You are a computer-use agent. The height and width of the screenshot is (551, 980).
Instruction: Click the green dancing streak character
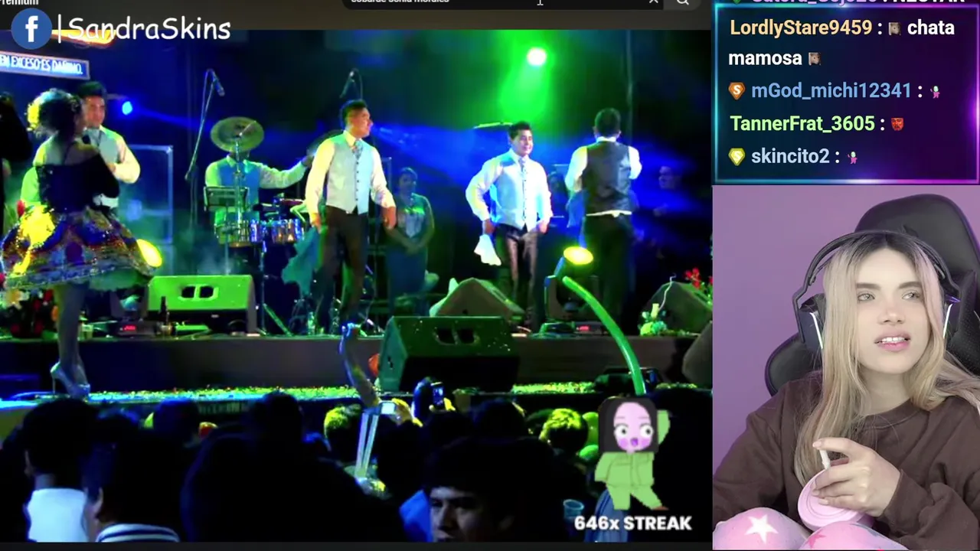coord(632,455)
